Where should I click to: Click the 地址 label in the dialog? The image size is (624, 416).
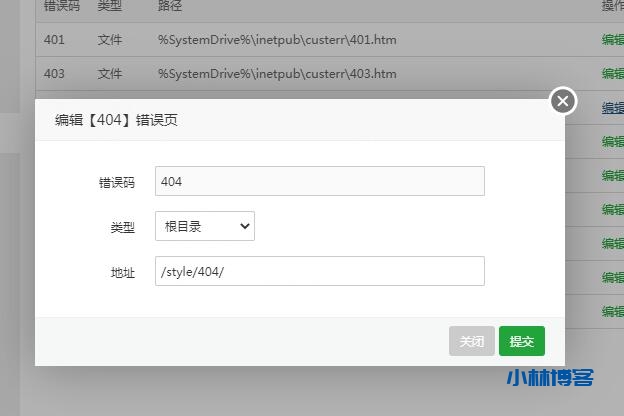point(122,272)
